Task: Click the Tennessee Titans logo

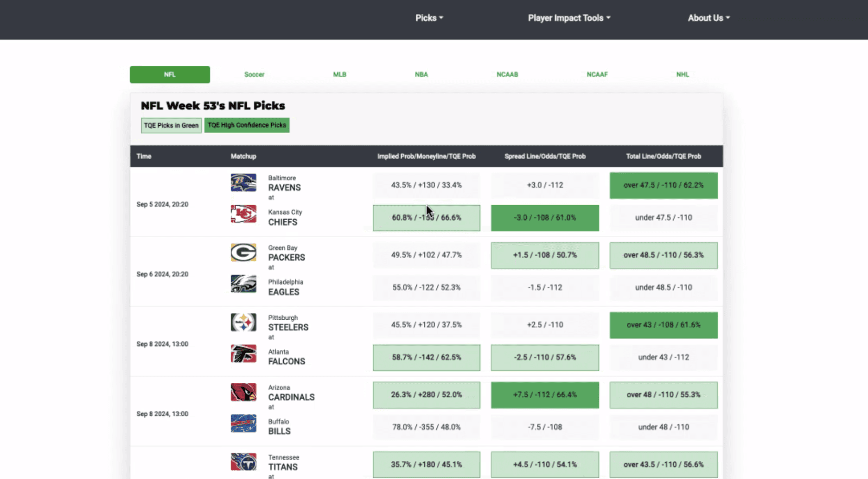Action: (243, 462)
